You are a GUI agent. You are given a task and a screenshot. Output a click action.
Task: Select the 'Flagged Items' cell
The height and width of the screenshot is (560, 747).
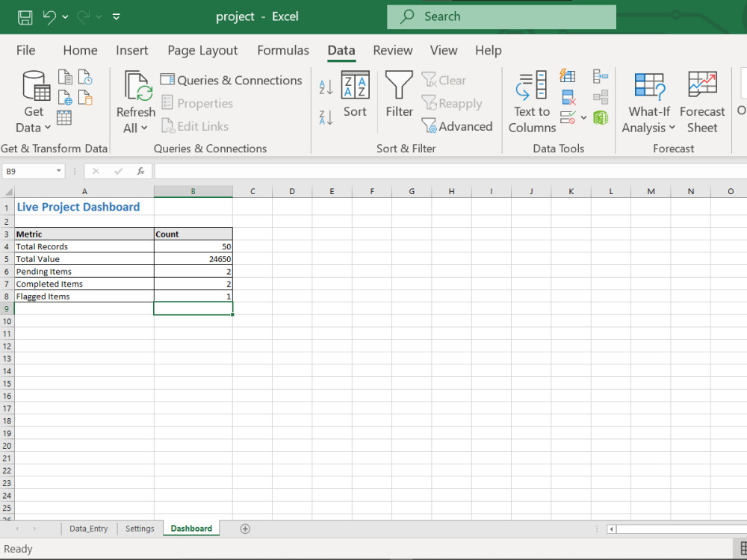click(84, 296)
